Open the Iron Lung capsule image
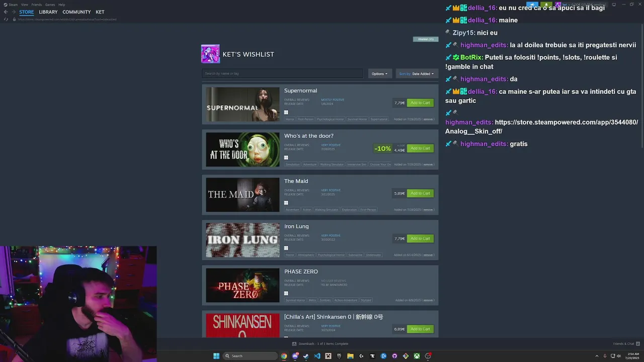This screenshot has width=644, height=362. [x=243, y=240]
